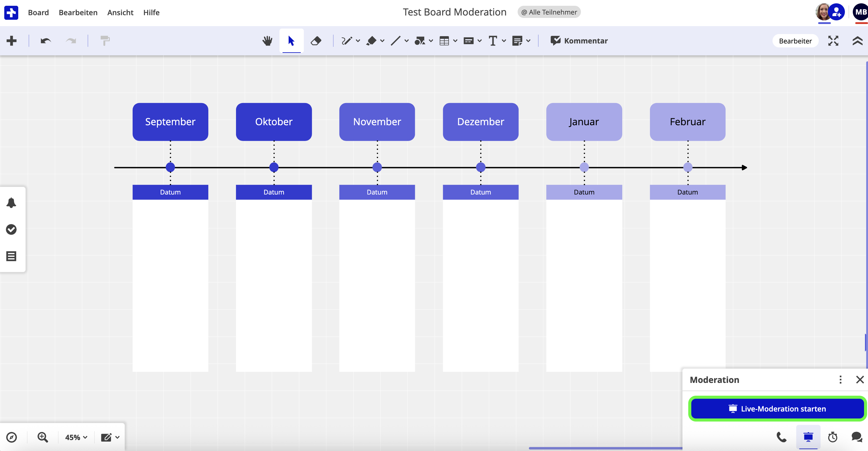Toggle the moderation presentation panel icon
This screenshot has height=451, width=868.
808,437
